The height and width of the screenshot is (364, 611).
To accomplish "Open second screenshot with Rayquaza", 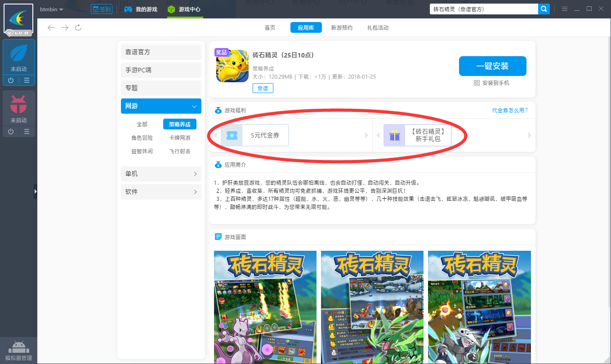I will tap(372, 307).
